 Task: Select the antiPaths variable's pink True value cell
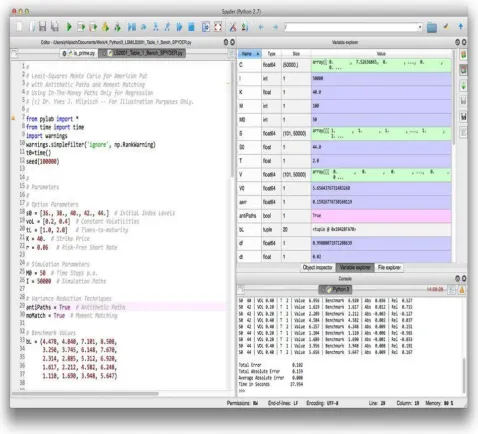[x=381, y=216]
